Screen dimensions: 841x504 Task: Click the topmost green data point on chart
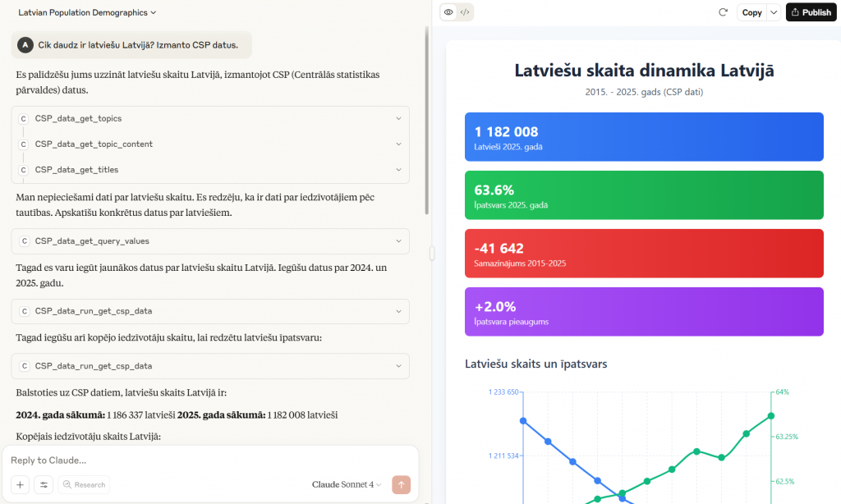[x=770, y=415]
